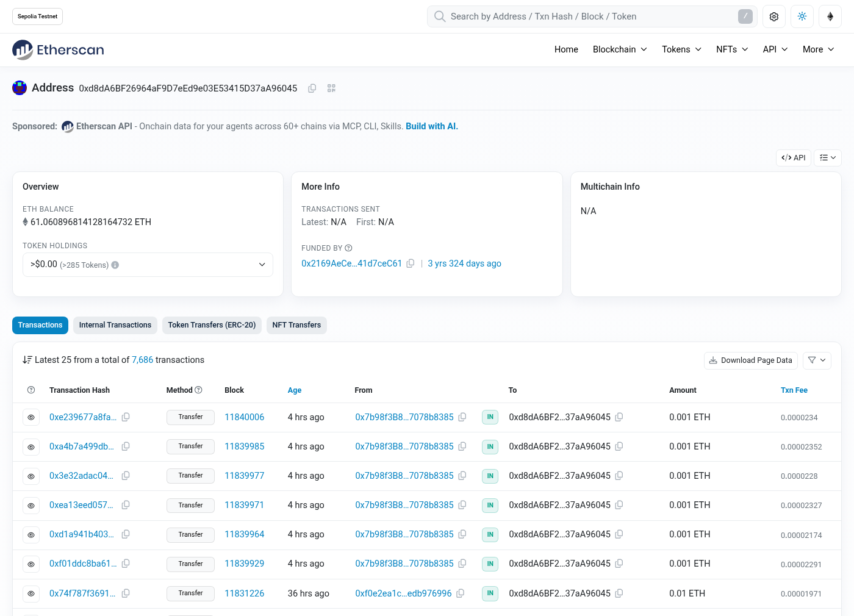The image size is (854, 616).
Task: Preview transaction 0xea13eed057 with eye button
Action: (31, 506)
